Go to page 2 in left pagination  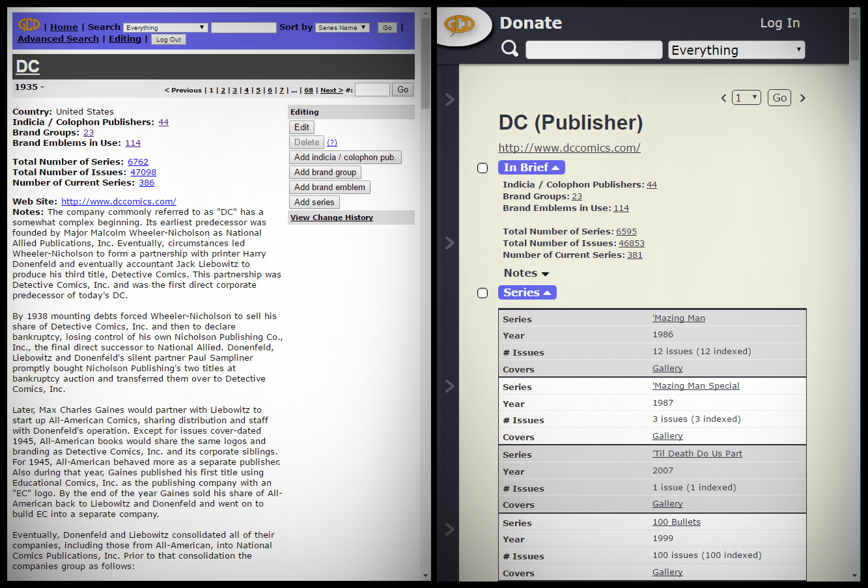pos(223,91)
